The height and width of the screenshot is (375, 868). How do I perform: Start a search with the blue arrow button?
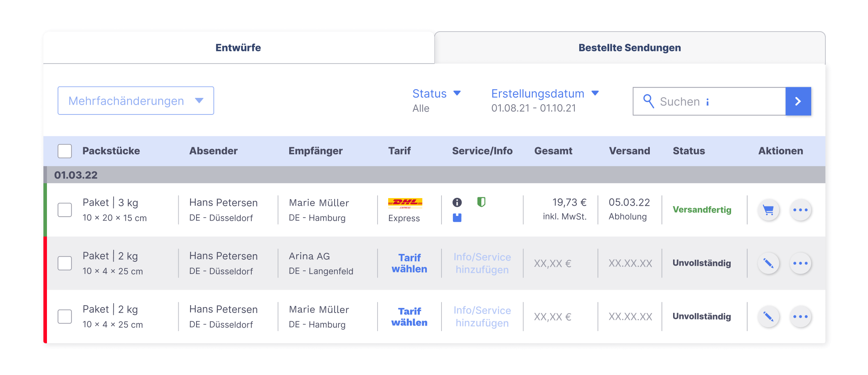click(x=798, y=101)
